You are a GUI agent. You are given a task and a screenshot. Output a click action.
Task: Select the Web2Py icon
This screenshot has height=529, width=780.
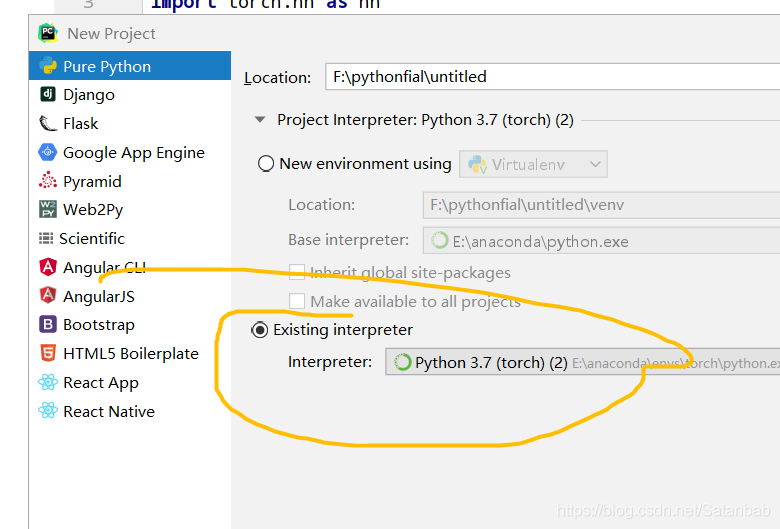(x=48, y=210)
